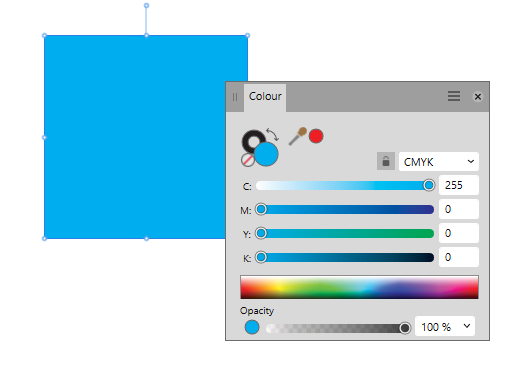Toggle the colour space lock icon
This screenshot has height=372, width=522.
coord(386,161)
